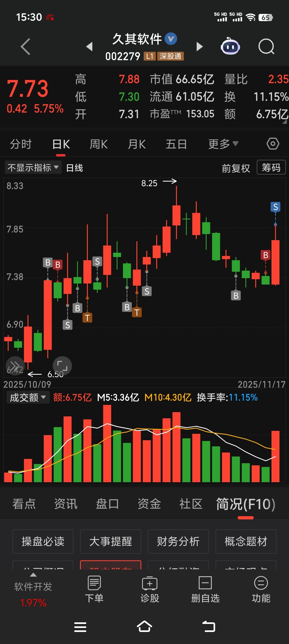Open indicator dropdown 不显示指标
This screenshot has height=644, width=289.
pos(33,167)
